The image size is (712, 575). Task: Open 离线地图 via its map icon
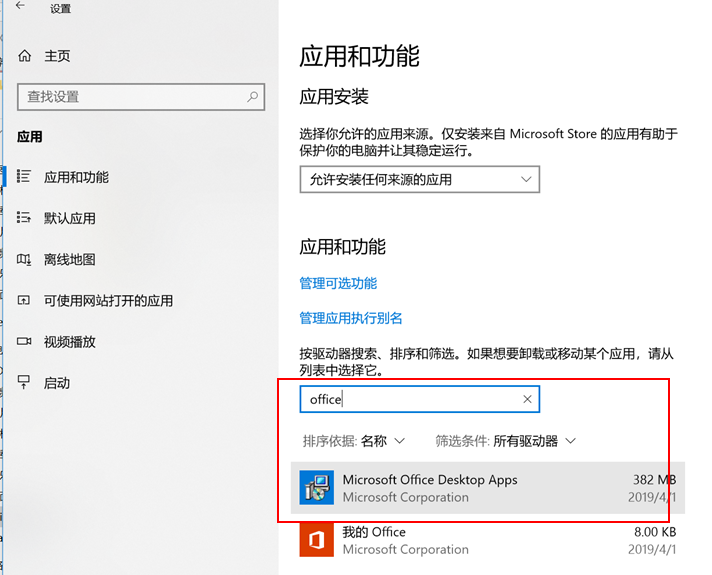25,260
